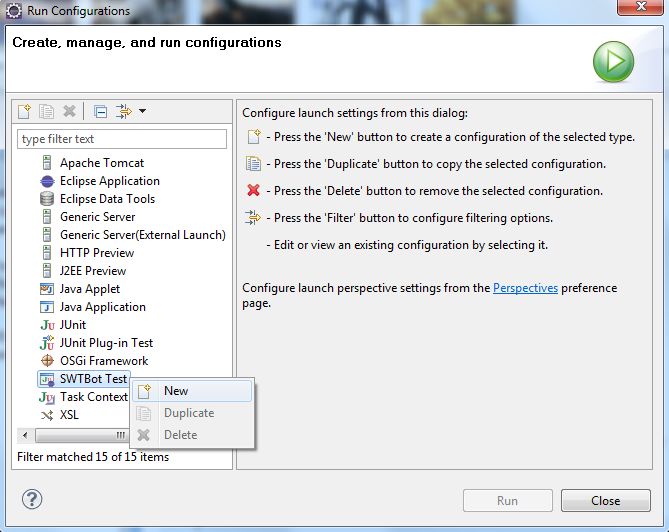Click the JUnit icon
Image resolution: width=669 pixels, height=532 pixels.
tap(47, 325)
